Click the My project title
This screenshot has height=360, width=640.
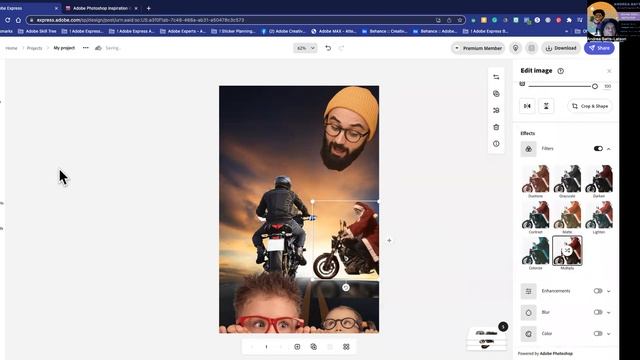pyautogui.click(x=64, y=48)
